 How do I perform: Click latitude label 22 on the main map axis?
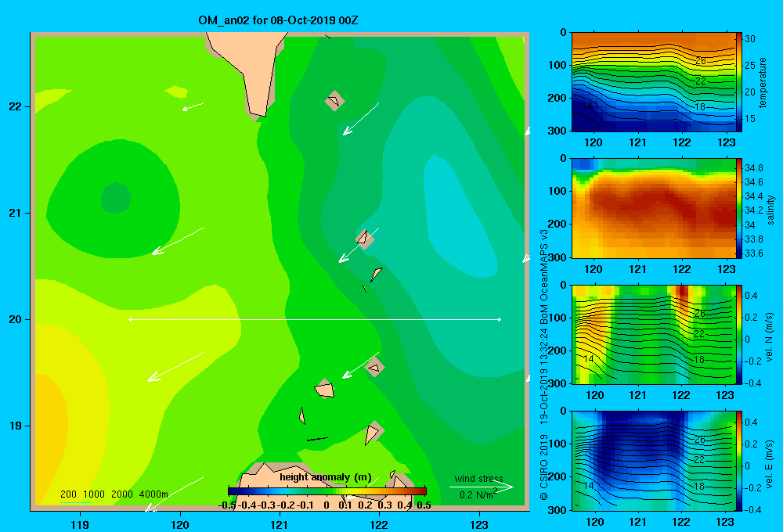pyautogui.click(x=16, y=106)
